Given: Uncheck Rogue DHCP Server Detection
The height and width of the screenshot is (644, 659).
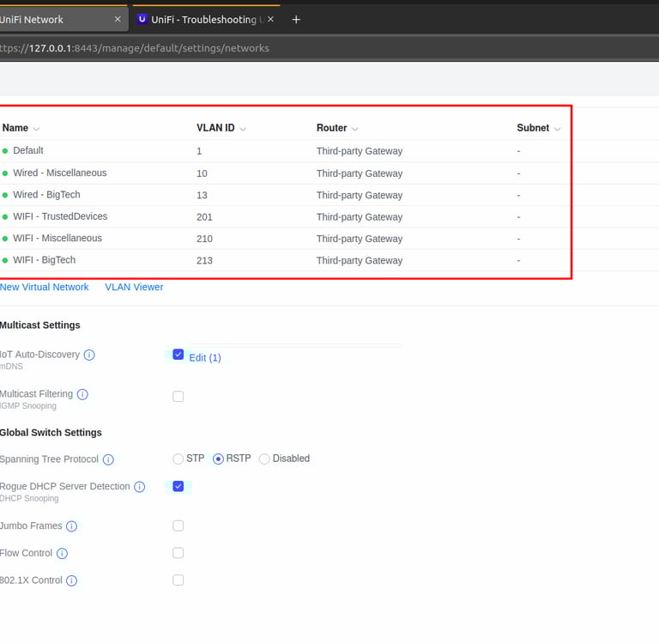Looking at the screenshot, I should (x=178, y=486).
